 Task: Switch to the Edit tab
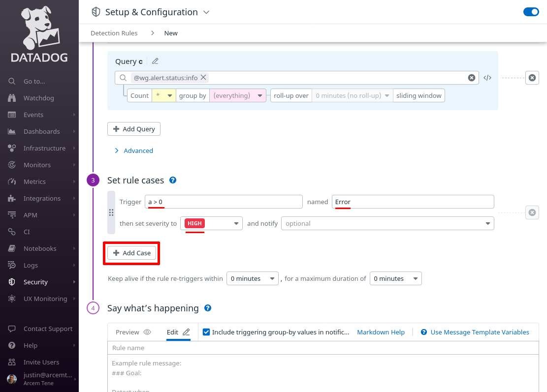178,332
